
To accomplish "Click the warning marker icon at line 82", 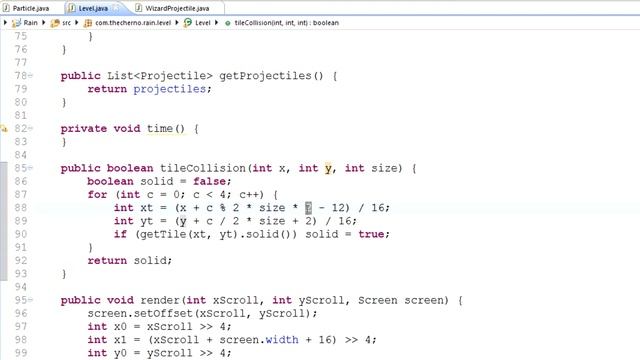I will [4, 129].
